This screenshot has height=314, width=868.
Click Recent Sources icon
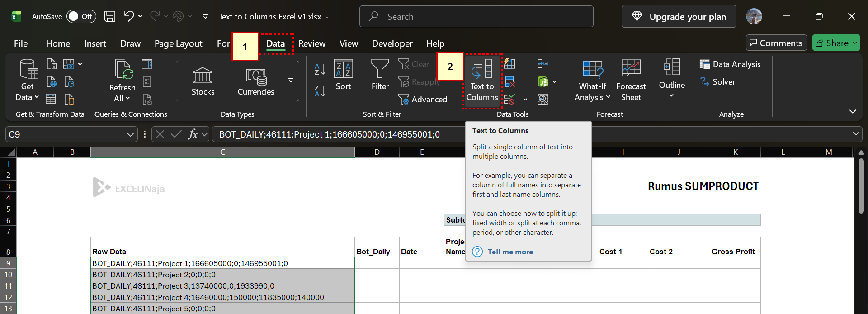coord(69,82)
